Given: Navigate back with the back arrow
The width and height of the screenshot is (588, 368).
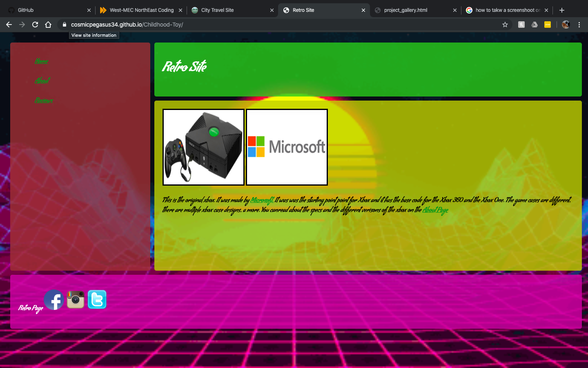Looking at the screenshot, I should pos(9,25).
